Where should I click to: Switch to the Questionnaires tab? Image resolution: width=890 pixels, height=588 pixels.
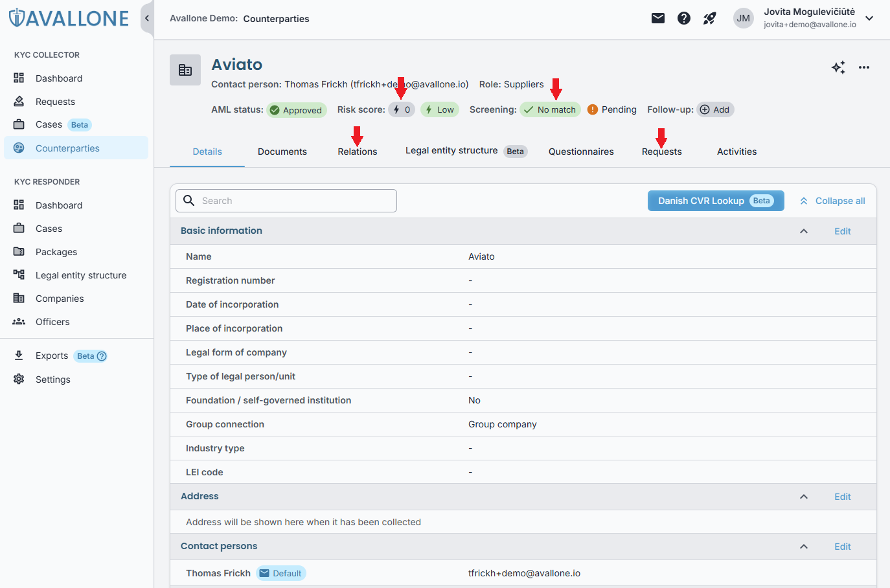[581, 152]
